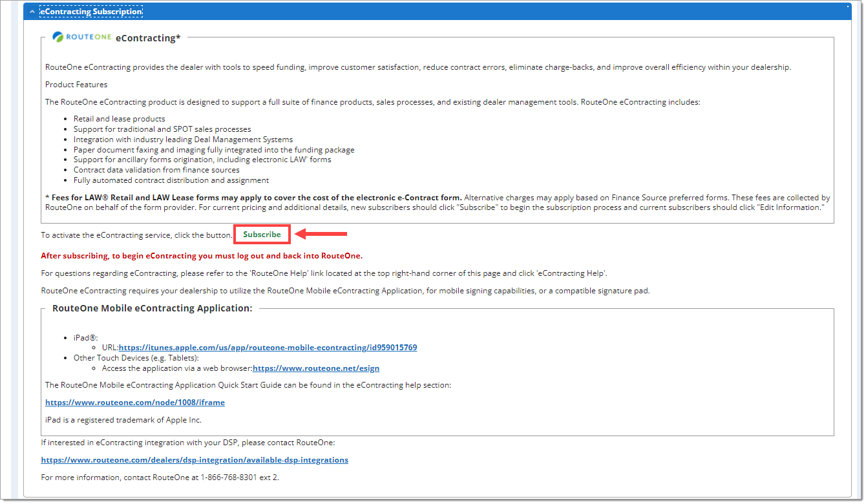Click the 'Product Features' heading
Viewport: 866px width, 504px height.
[76, 85]
